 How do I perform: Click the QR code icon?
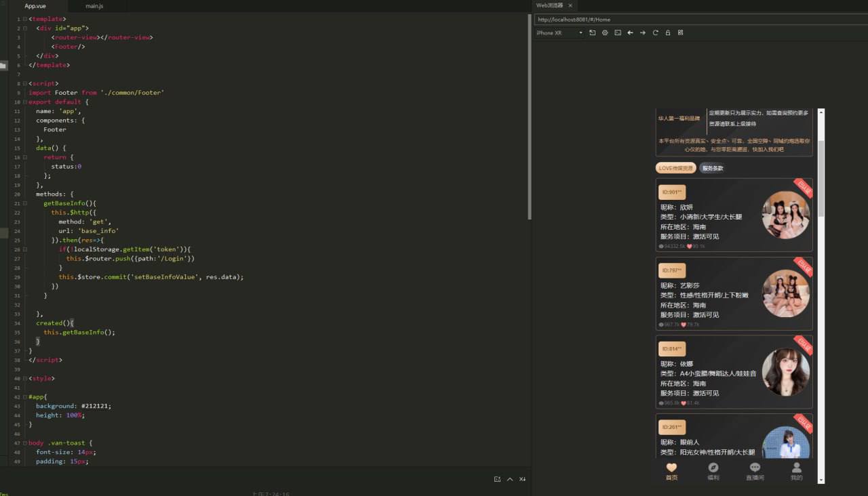681,33
